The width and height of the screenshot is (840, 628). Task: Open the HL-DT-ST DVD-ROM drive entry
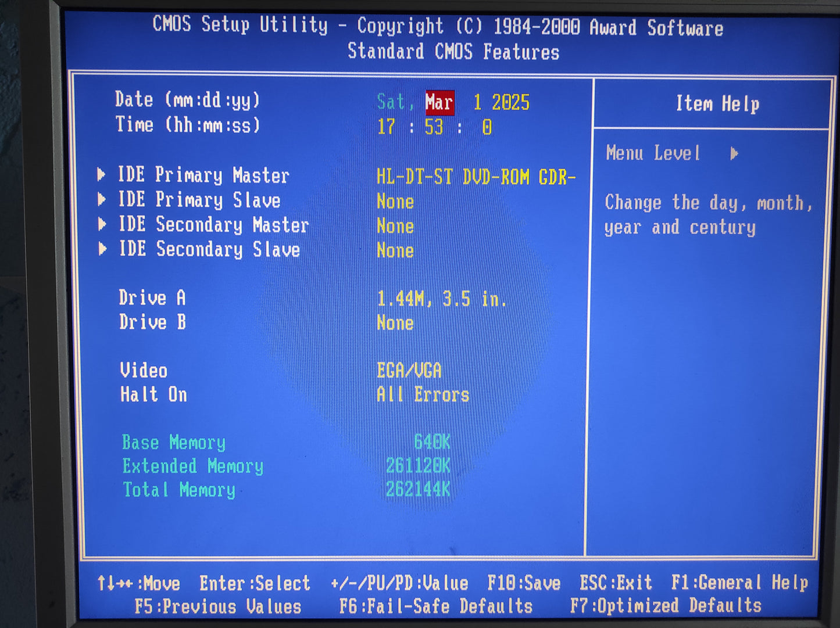coord(476,177)
